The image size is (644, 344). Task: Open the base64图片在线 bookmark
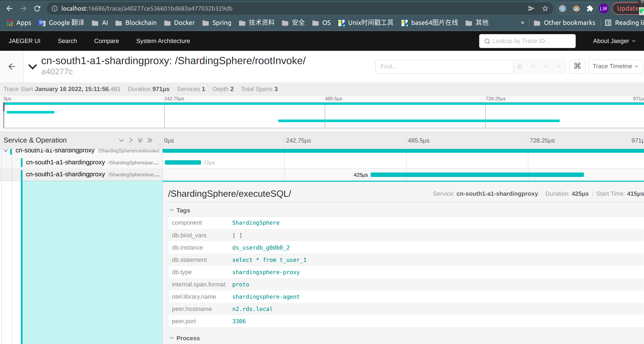(x=429, y=23)
